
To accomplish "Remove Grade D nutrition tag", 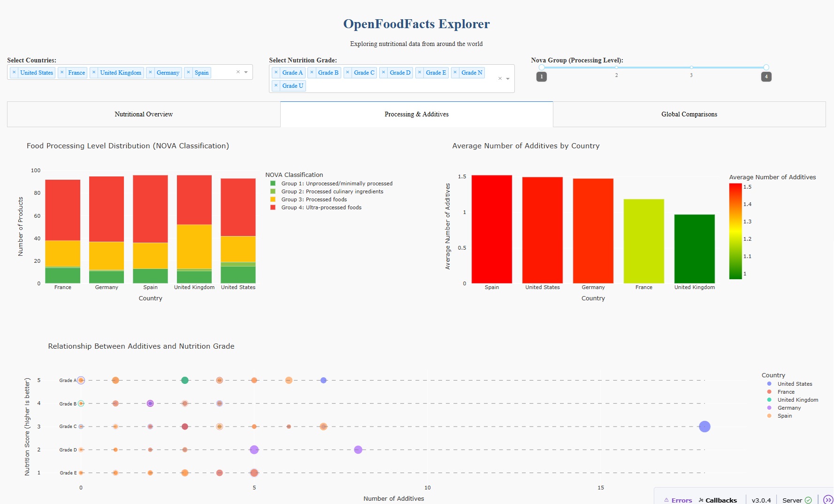I will (383, 73).
